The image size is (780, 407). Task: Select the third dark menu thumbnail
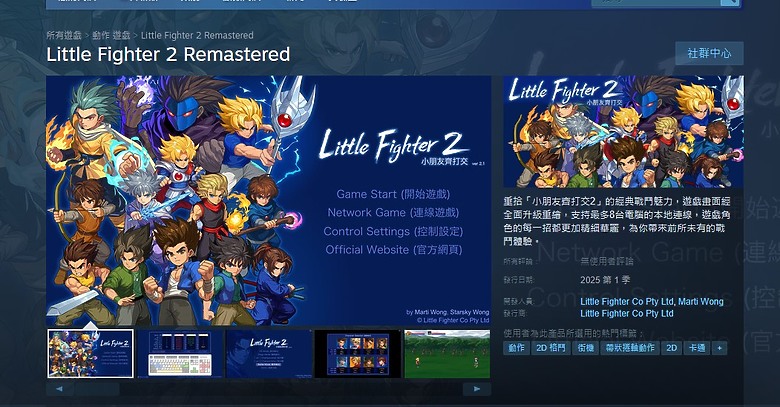[269, 353]
